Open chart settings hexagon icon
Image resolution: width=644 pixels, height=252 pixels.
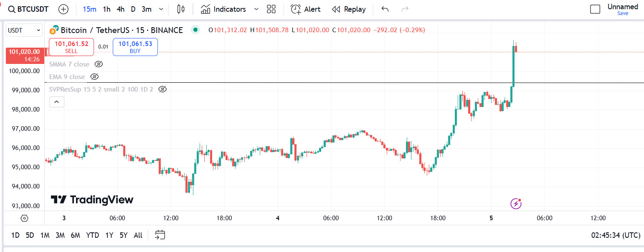click(x=24, y=218)
